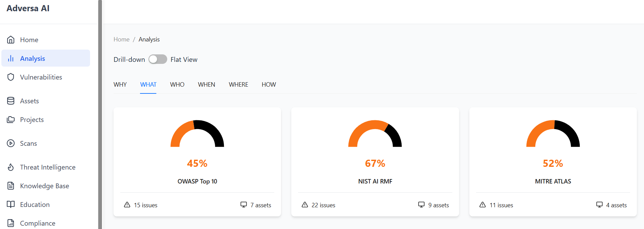Viewport: 644px width, 229px height.
Task: Select the WHAT tab
Action: (148, 85)
